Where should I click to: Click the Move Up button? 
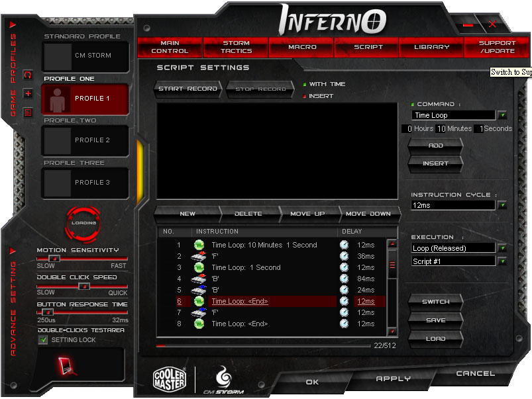(307, 214)
